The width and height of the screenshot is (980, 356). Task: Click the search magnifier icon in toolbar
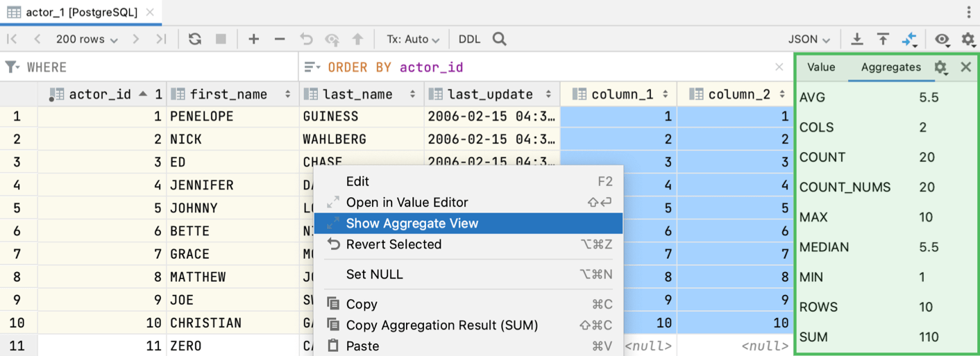[x=499, y=40]
